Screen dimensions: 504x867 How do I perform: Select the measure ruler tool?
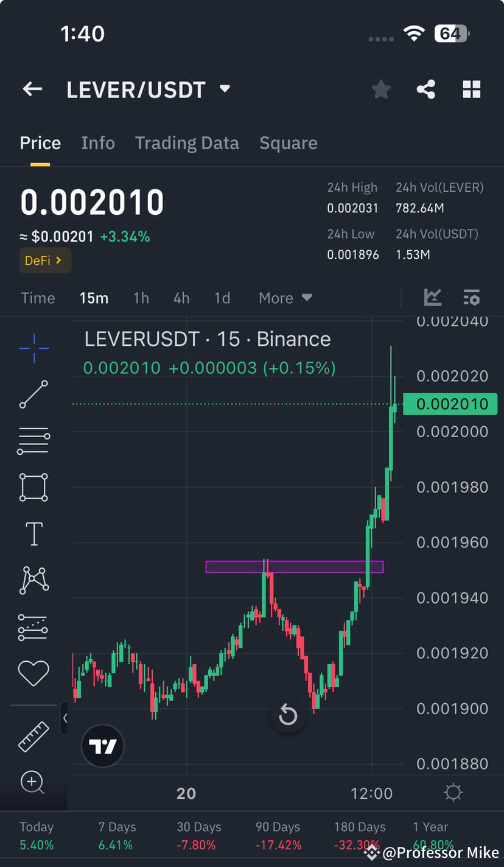(33, 737)
